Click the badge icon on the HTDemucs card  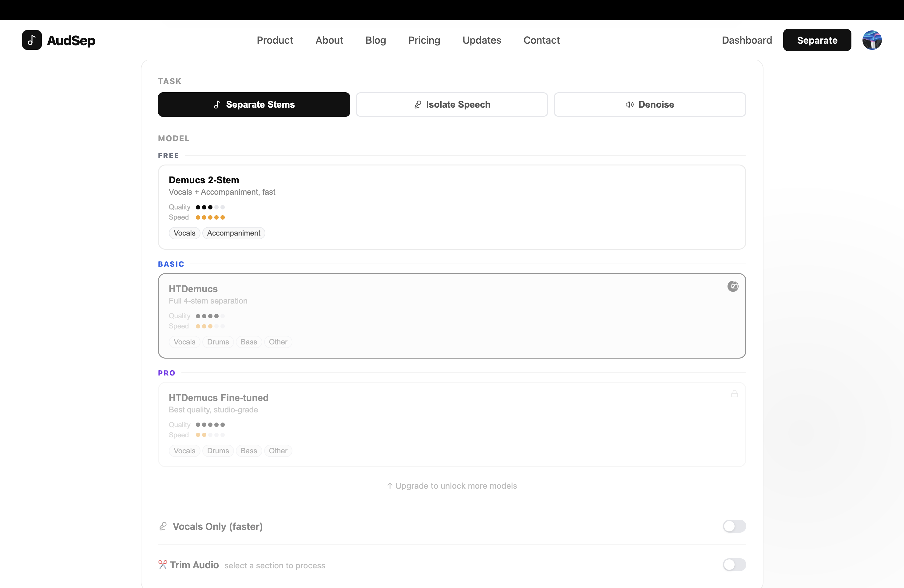(733, 286)
